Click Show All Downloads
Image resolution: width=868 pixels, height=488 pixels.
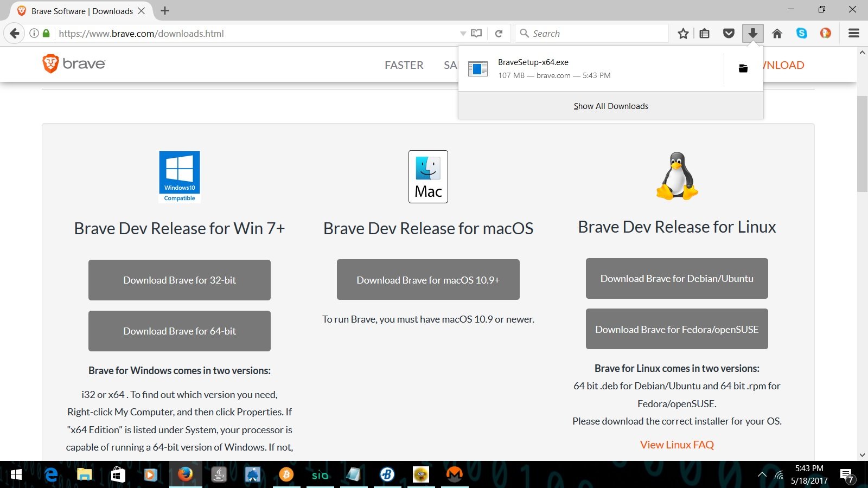coord(611,106)
